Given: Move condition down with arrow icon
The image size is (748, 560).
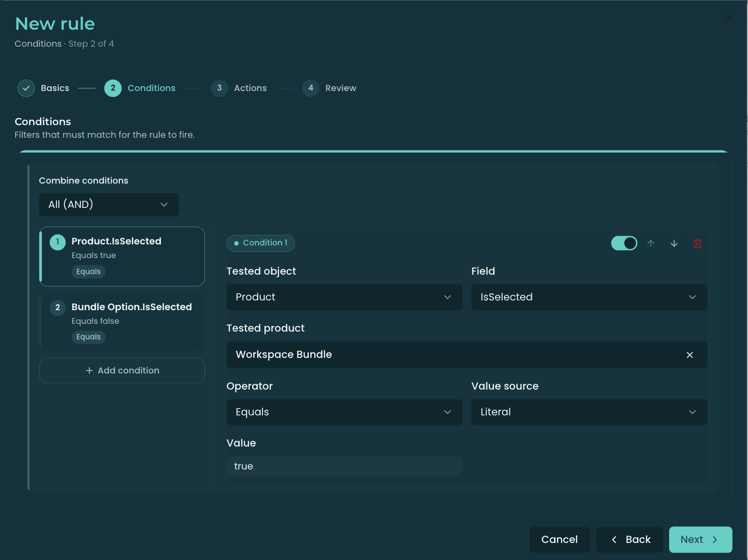Looking at the screenshot, I should [674, 243].
